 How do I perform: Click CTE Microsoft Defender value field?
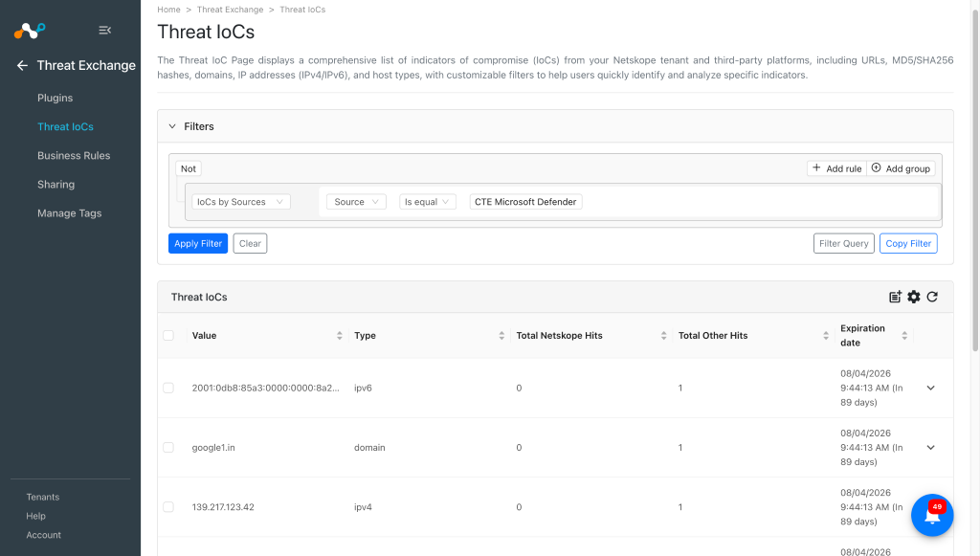(x=525, y=202)
